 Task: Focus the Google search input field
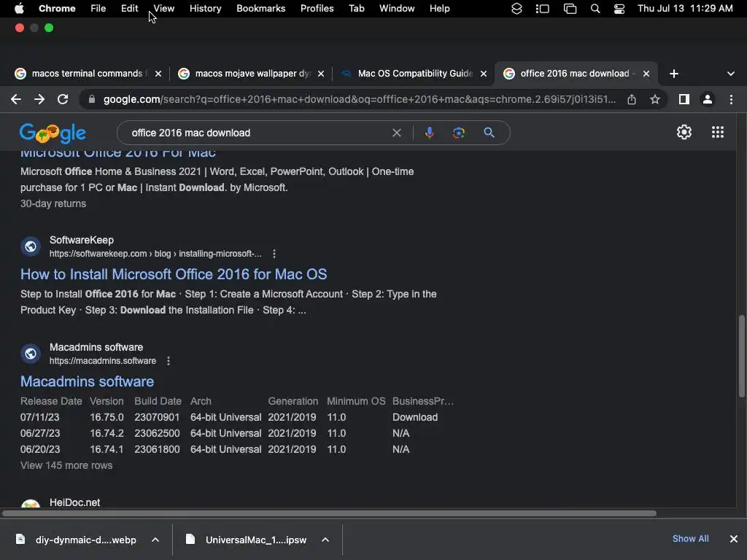coord(258,133)
